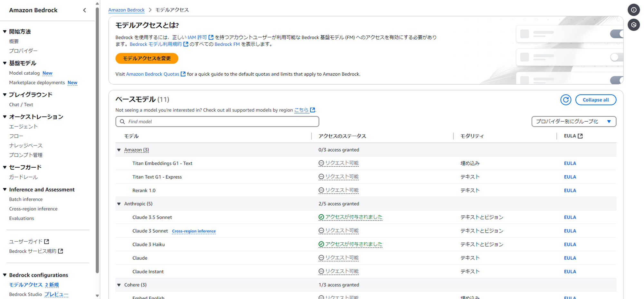This screenshot has height=299, width=644.
Task: Open モデルアクセス in the sidebar
Action: [26, 285]
